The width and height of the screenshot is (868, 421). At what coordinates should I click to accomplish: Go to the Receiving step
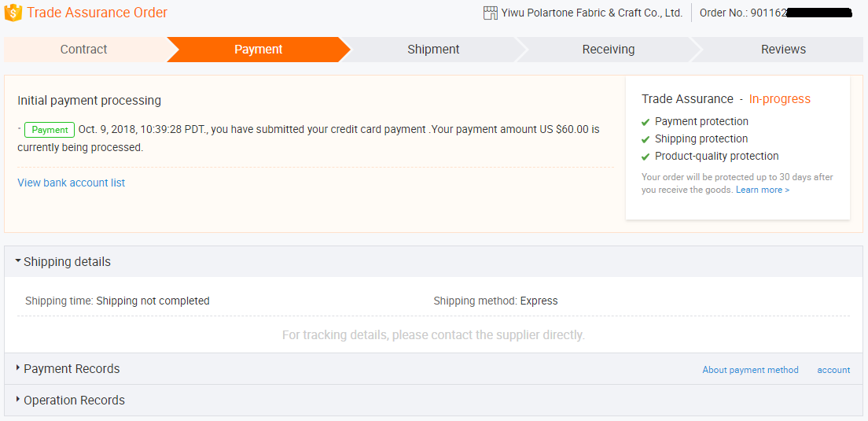(608, 49)
